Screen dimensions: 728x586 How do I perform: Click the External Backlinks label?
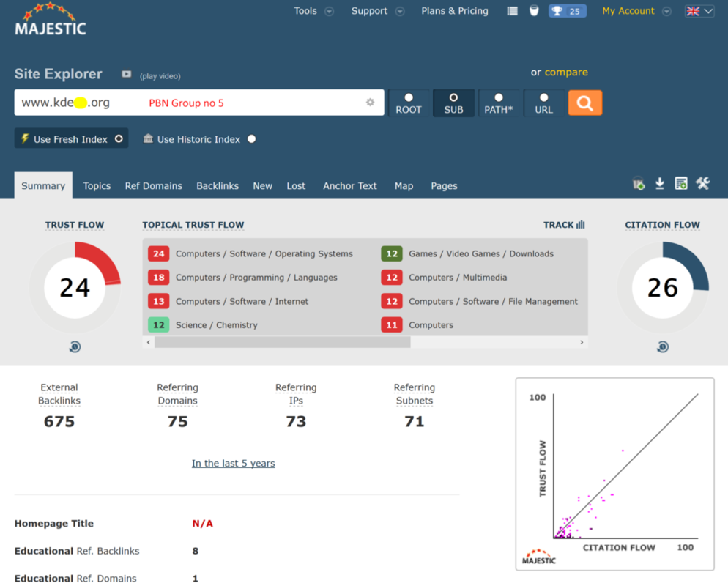click(59, 394)
